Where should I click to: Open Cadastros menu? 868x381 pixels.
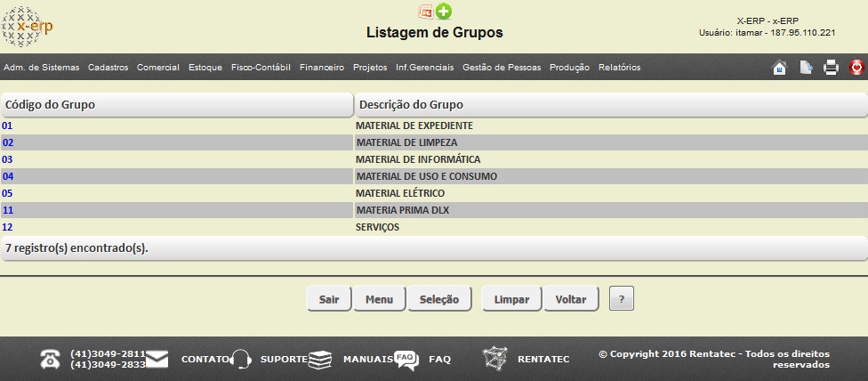pos(108,68)
